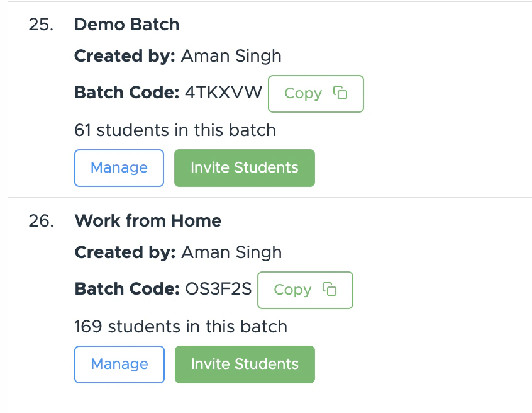Open Manage for Demo Batch

click(x=119, y=167)
